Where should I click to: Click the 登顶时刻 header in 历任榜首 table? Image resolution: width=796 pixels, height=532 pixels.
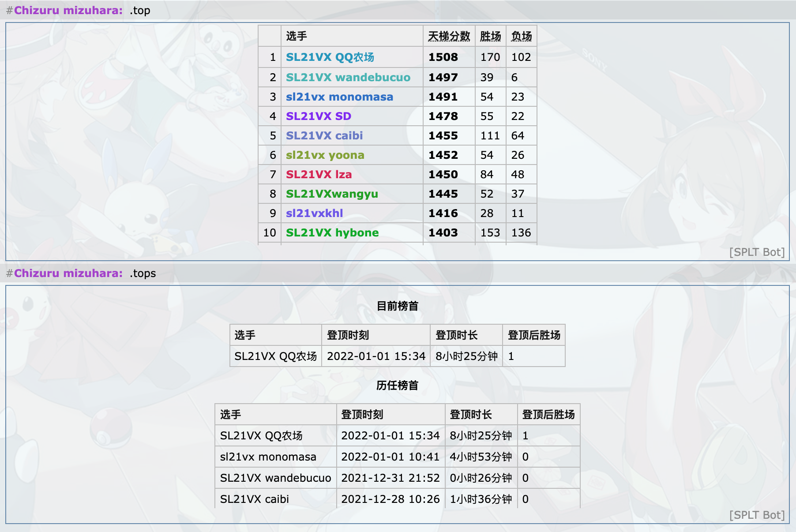point(362,415)
